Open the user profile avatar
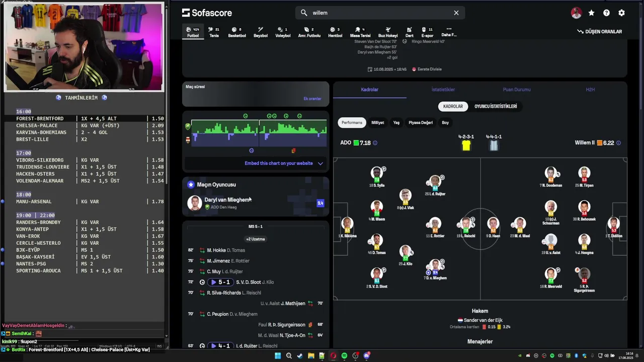This screenshot has width=644, height=362. pos(576,13)
